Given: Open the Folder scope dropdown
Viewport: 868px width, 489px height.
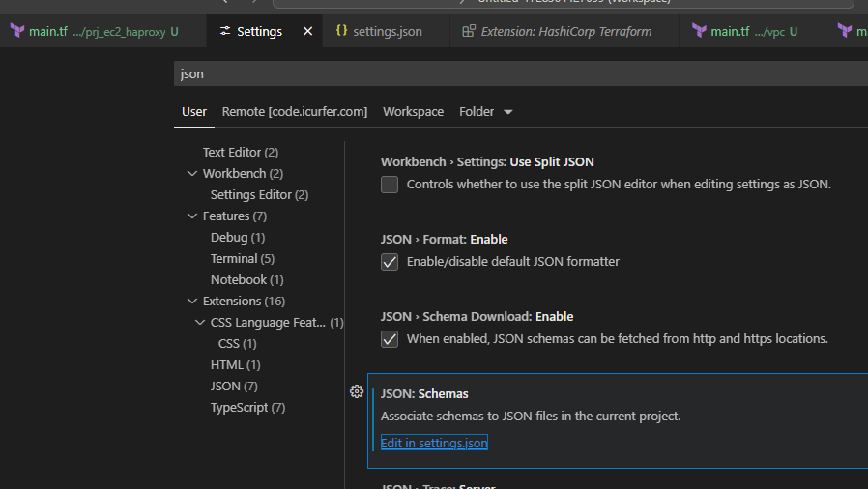Looking at the screenshot, I should [x=486, y=112].
